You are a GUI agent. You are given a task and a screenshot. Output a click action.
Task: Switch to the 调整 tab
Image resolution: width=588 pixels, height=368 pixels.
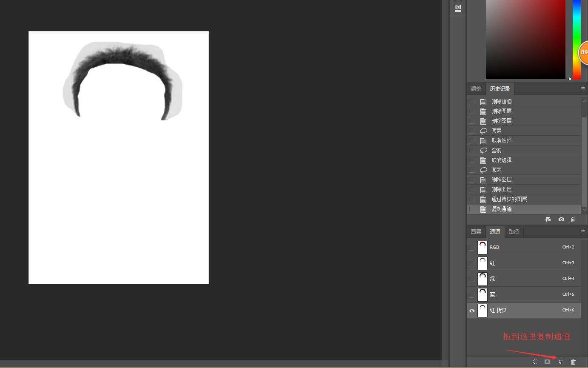click(x=476, y=89)
